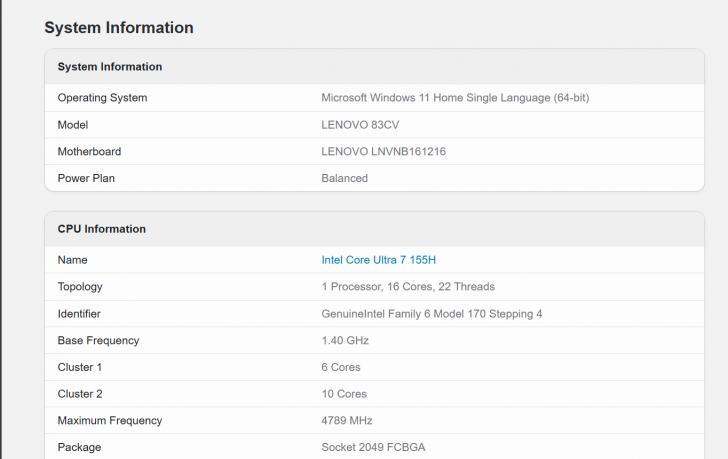The height and width of the screenshot is (459, 728).
Task: Select the 'Base Frequency' label
Action: click(x=98, y=341)
